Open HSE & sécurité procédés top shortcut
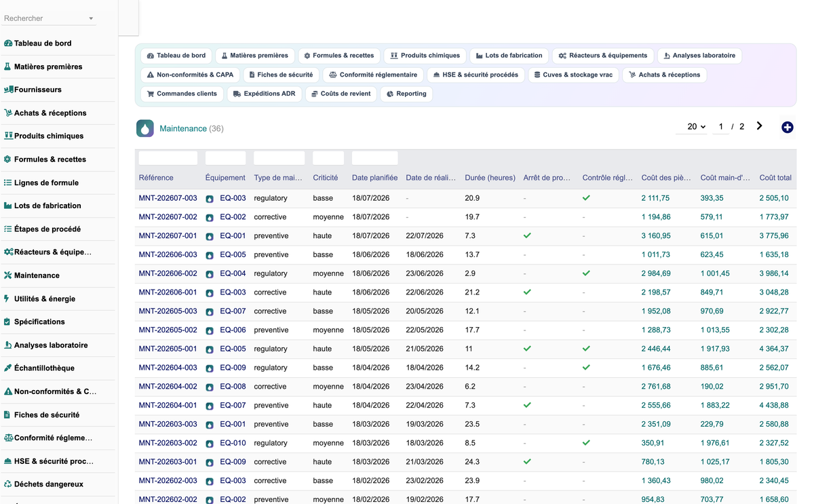The image size is (814, 504). point(476,75)
